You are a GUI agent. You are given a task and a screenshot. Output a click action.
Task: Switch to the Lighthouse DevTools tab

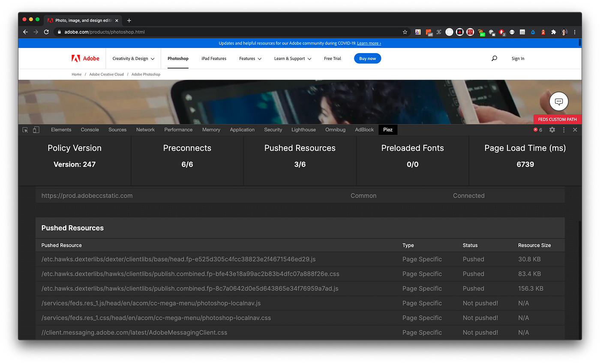point(303,129)
